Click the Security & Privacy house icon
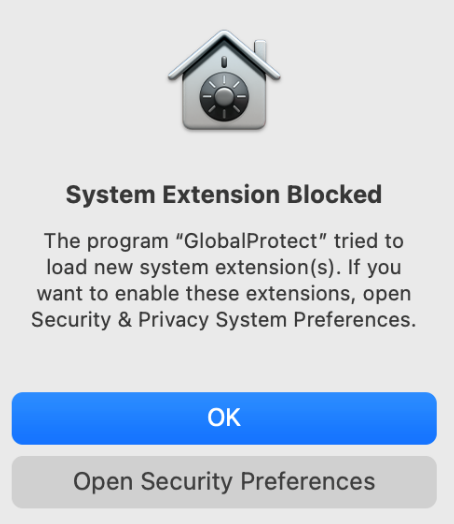Viewport: 454px width, 524px height. tap(224, 80)
